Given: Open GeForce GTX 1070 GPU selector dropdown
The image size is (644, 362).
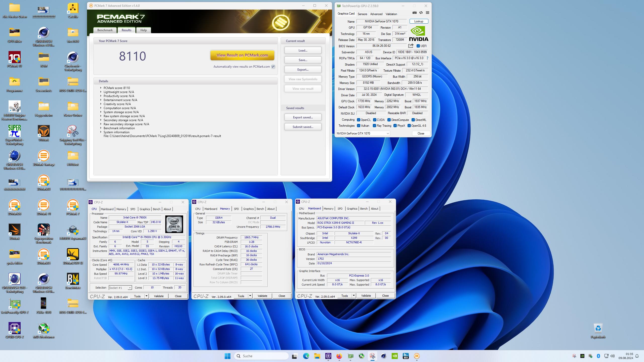Looking at the screenshot, I should (x=363, y=133).
